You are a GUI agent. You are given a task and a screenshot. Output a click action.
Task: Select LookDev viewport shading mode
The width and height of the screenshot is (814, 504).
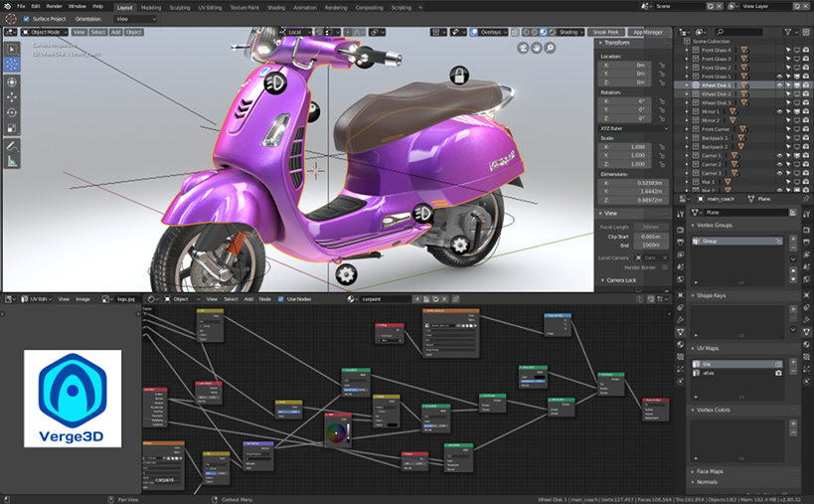click(x=543, y=32)
